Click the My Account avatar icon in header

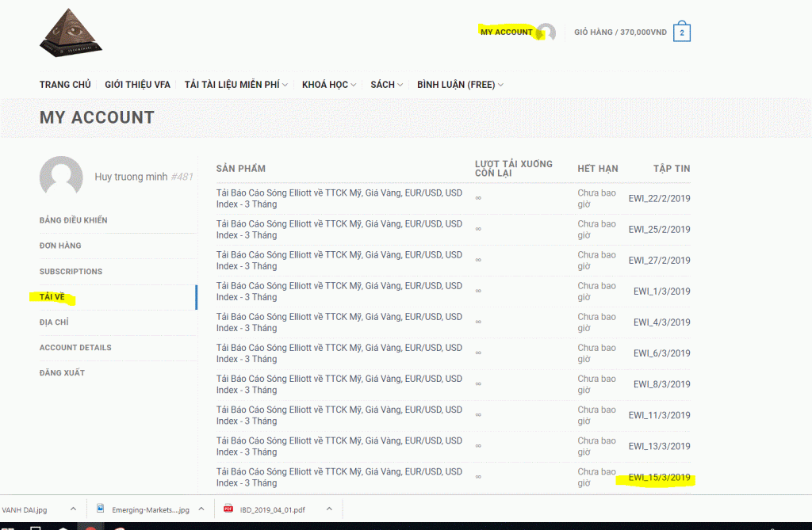(x=546, y=32)
